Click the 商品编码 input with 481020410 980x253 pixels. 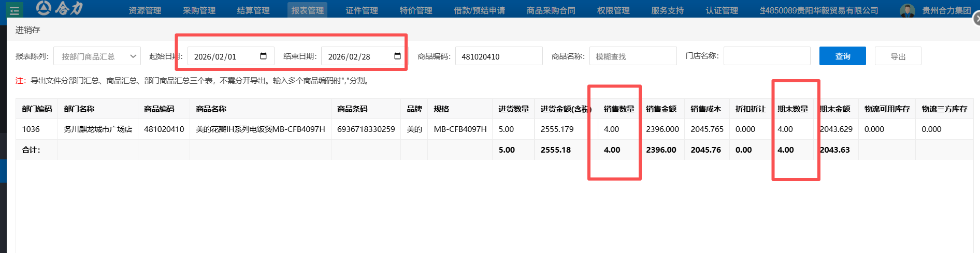[498, 56]
